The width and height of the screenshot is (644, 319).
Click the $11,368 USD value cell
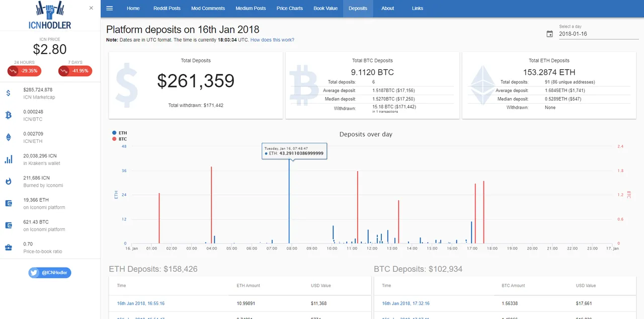pos(319,303)
